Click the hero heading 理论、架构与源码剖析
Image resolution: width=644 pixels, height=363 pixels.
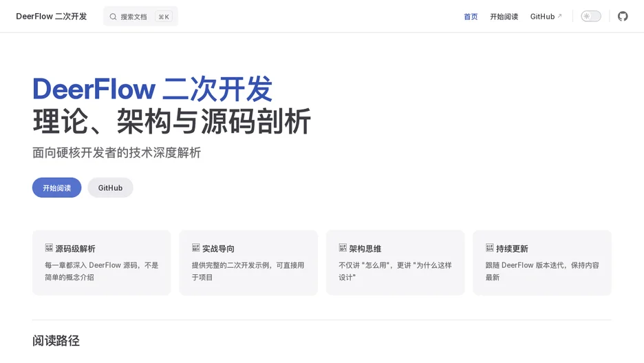[172, 121]
